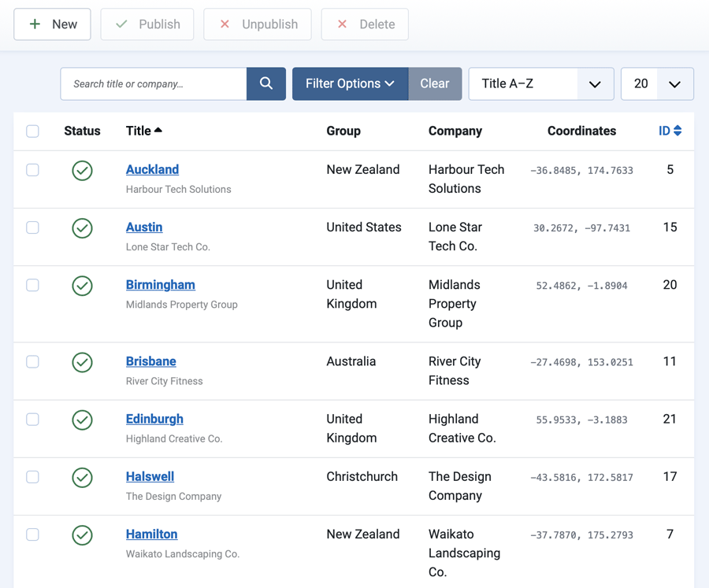The image size is (709, 588).
Task: Select the Birmingham row checkbox
Action: point(32,285)
